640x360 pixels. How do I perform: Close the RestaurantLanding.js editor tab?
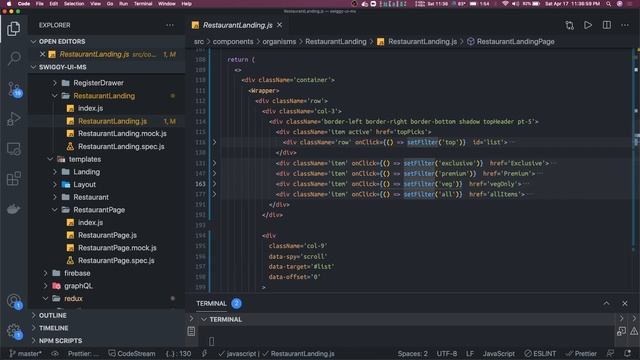[x=280, y=25]
